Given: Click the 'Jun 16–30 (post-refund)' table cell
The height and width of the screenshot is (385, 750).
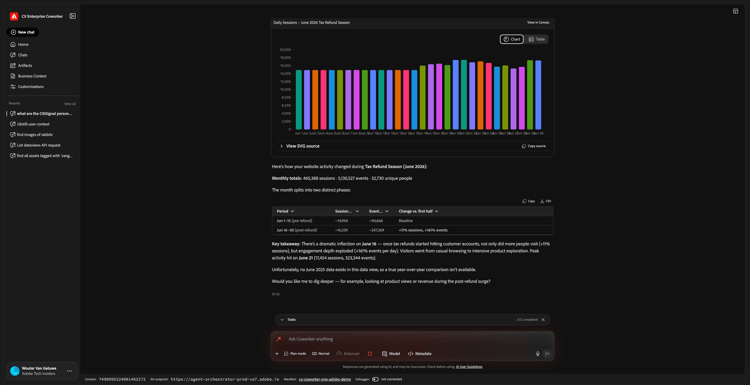Looking at the screenshot, I should 297,230.
